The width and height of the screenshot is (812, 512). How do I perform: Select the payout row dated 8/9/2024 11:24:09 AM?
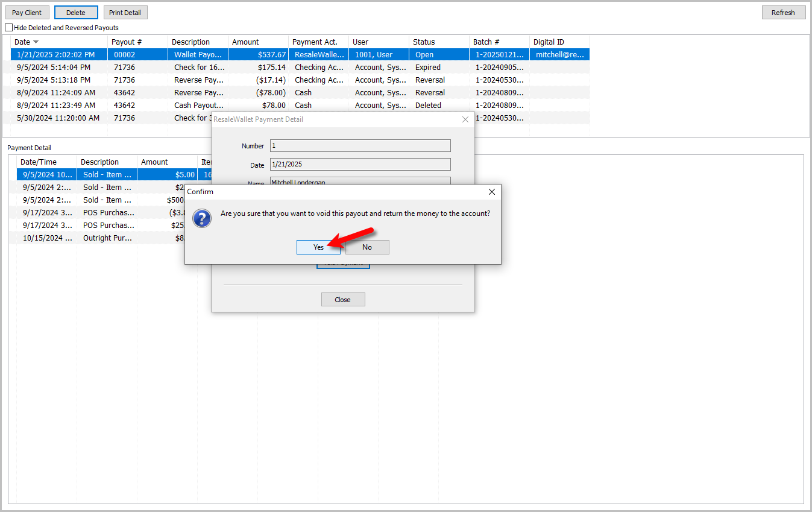[300, 93]
